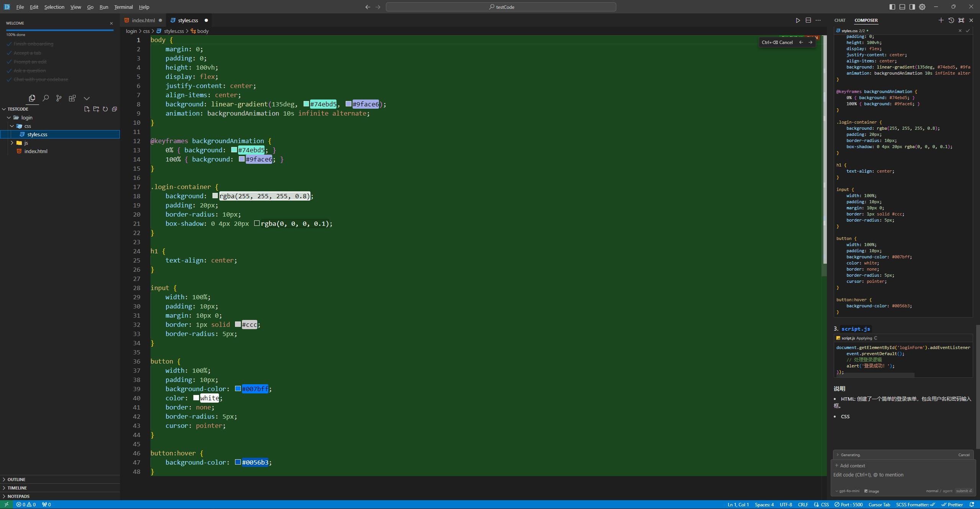
Task: Click the New Folder icon in TESTCODE
Action: click(x=96, y=109)
